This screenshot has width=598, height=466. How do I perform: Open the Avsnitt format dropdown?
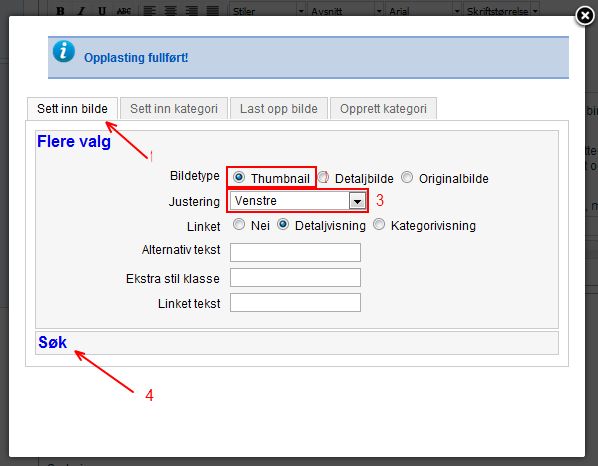point(346,11)
